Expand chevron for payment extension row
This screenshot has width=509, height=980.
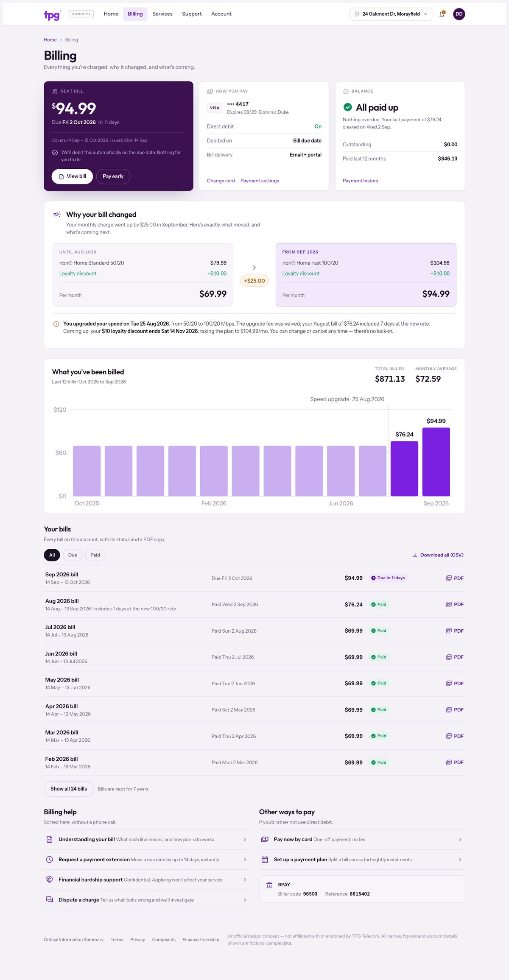[x=245, y=860]
